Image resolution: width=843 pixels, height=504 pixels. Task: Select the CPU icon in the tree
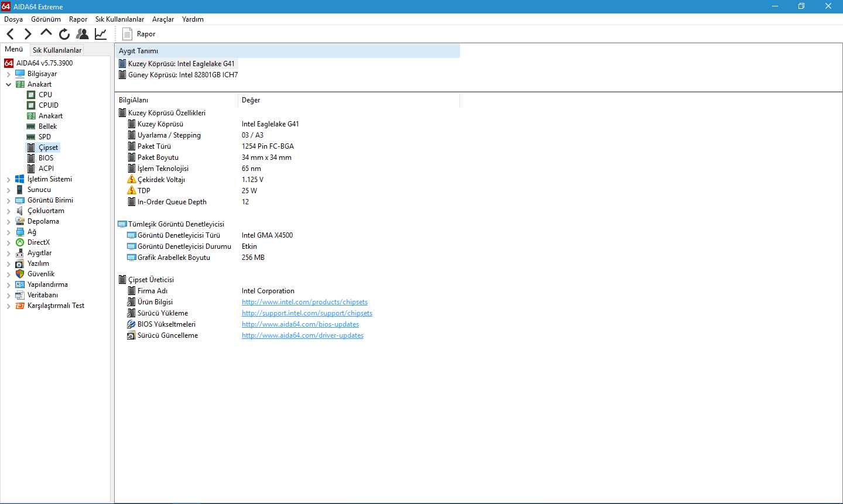[31, 95]
